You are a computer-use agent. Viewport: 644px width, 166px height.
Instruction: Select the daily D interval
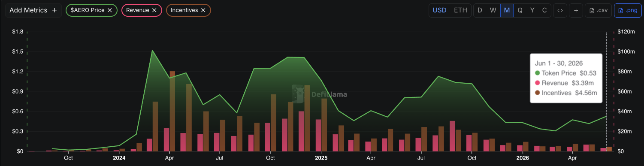[480, 10]
